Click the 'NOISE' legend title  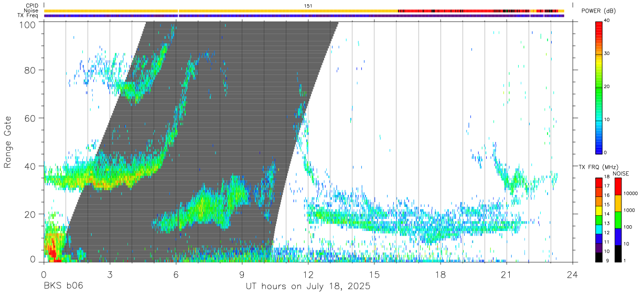621,173
